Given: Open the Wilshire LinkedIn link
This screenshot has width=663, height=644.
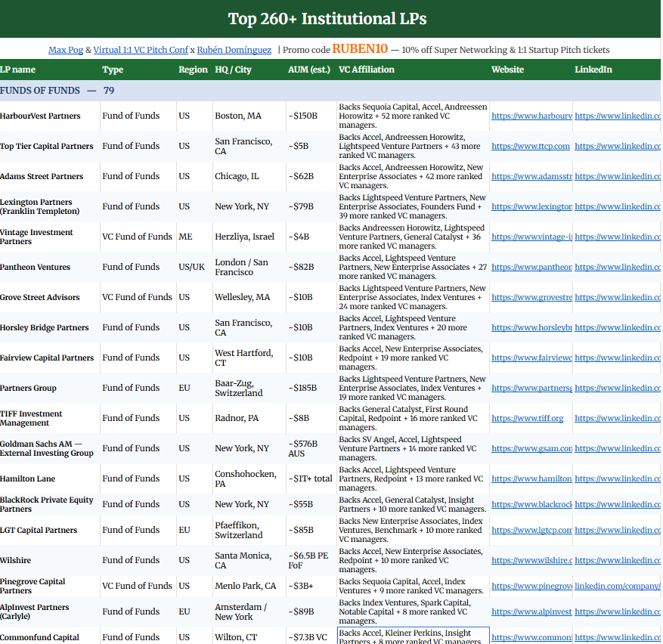Looking at the screenshot, I should 618,560.
